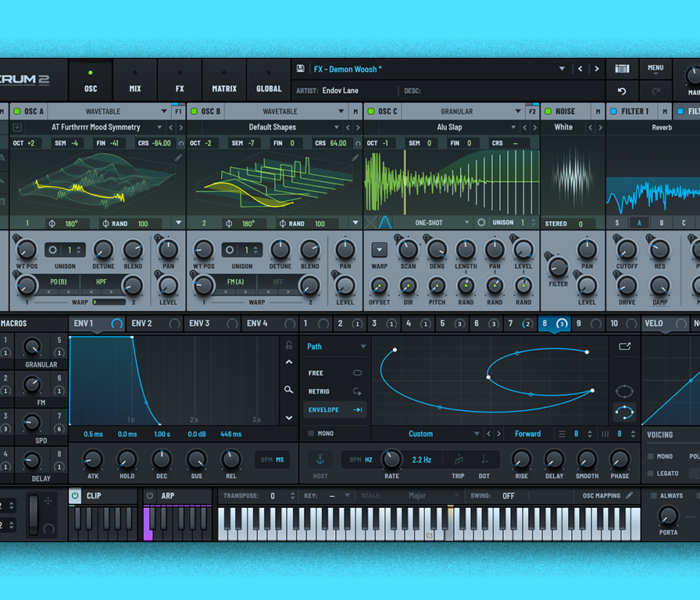Select ENVELOPE trigger mode
Image resolution: width=700 pixels, height=600 pixels.
[335, 410]
